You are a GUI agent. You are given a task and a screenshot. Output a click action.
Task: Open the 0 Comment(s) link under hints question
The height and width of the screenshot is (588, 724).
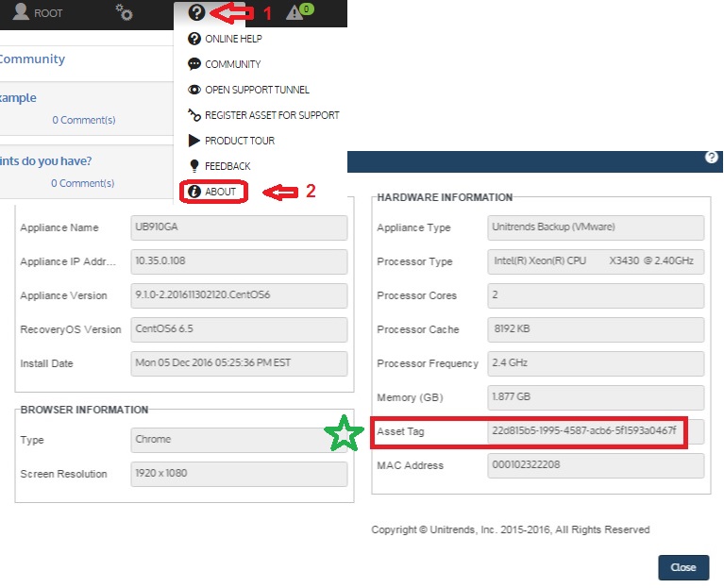pos(83,183)
